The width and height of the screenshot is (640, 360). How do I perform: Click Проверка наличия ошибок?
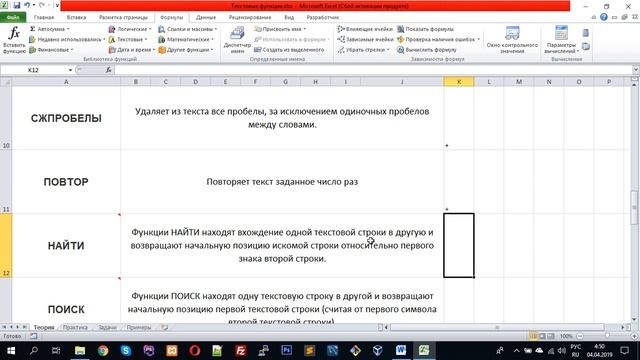click(x=438, y=40)
